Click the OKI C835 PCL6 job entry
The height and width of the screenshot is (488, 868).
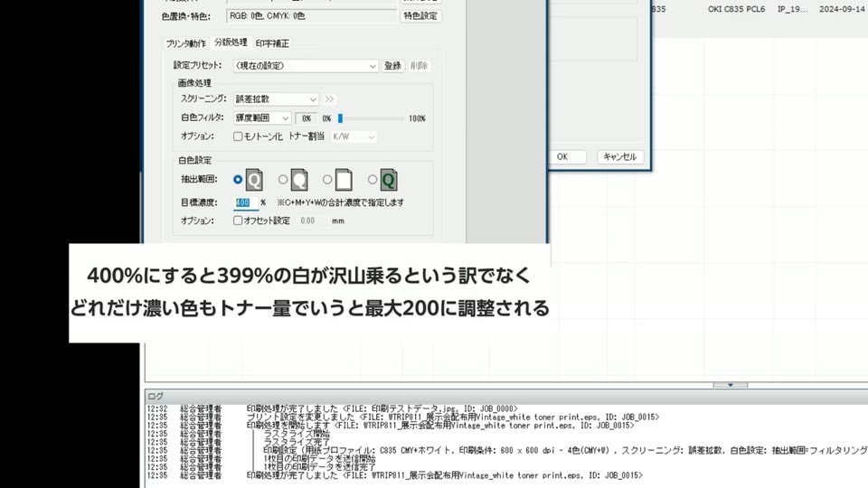click(736, 9)
